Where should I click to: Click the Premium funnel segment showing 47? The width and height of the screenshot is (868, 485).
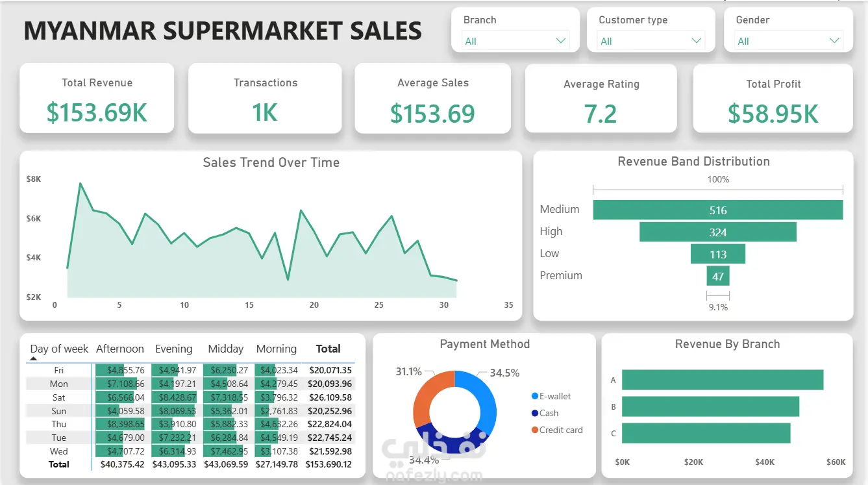(718, 276)
